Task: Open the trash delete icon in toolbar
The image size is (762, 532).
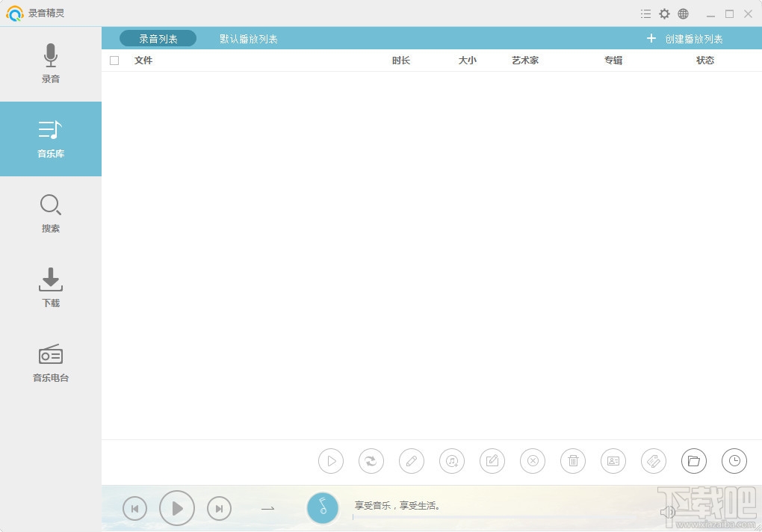Action: pyautogui.click(x=573, y=461)
